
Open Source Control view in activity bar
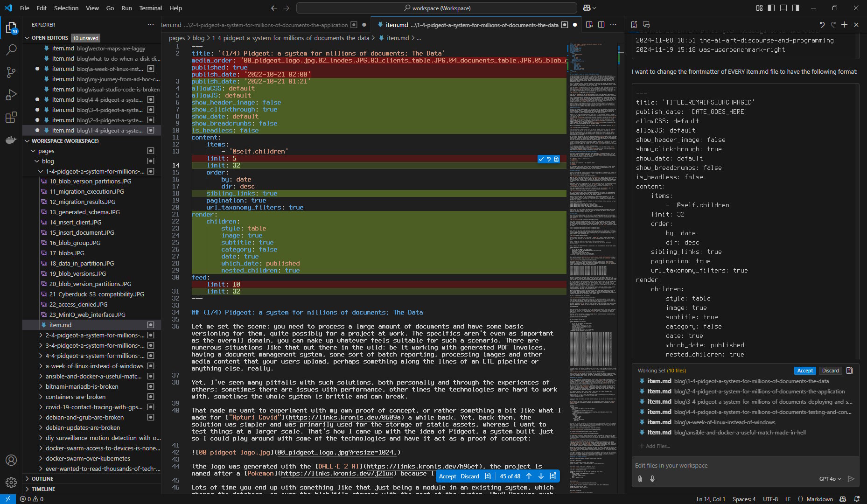tap(11, 72)
